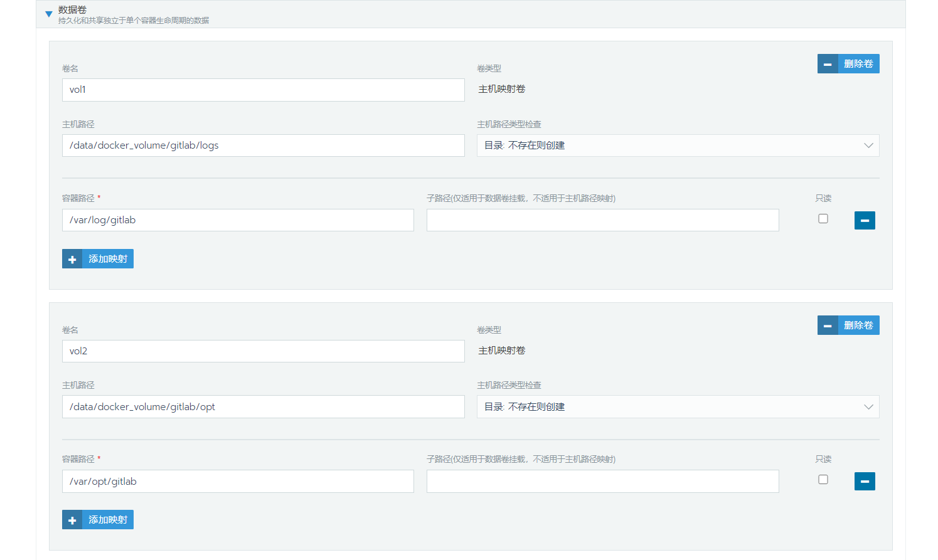Click minus icon on vol1 删除卷 button
The width and height of the screenshot is (938, 560).
click(x=828, y=64)
